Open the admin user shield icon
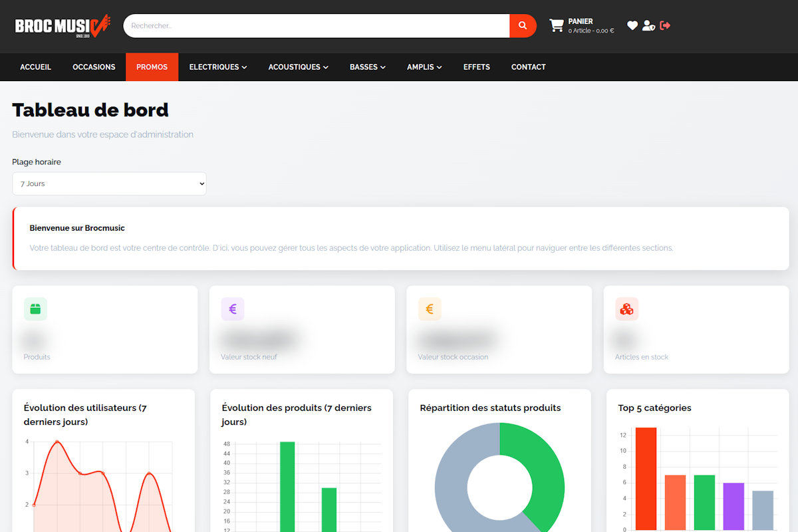798x532 pixels. click(x=648, y=26)
